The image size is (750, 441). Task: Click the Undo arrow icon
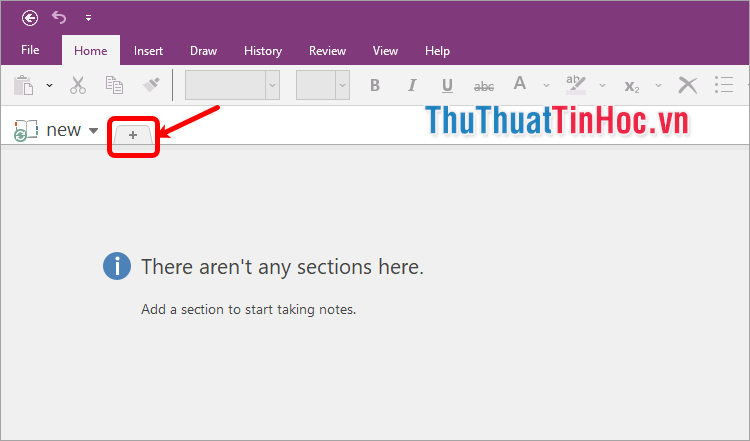click(x=59, y=17)
